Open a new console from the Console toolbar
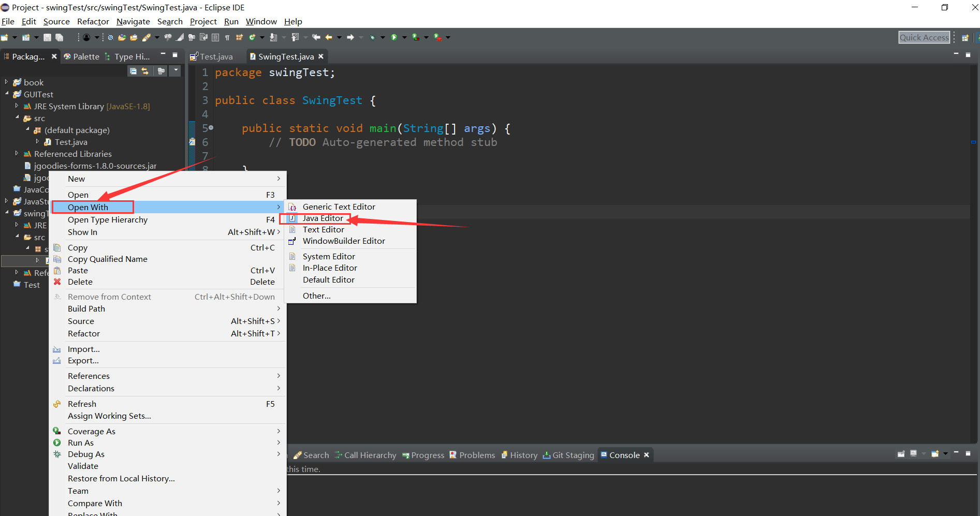The height and width of the screenshot is (516, 980). tap(934, 454)
